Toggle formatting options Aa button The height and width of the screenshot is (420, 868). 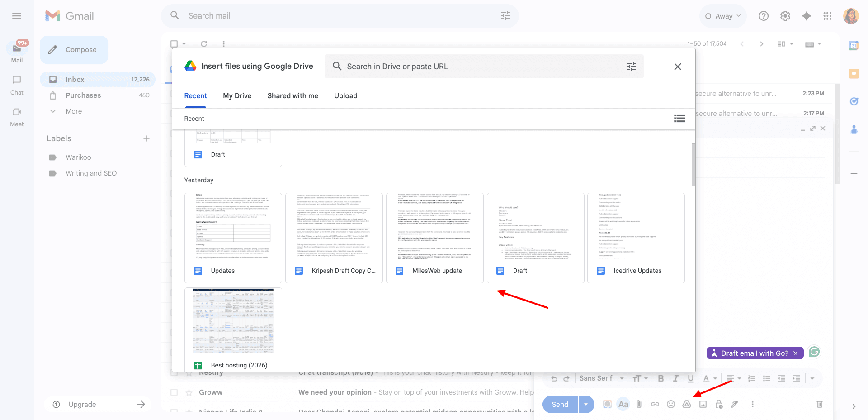[x=623, y=404]
